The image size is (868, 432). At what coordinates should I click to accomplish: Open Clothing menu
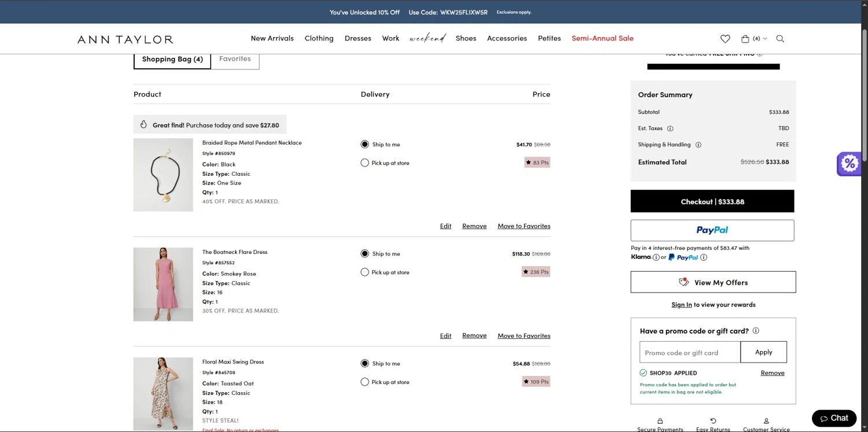[319, 38]
